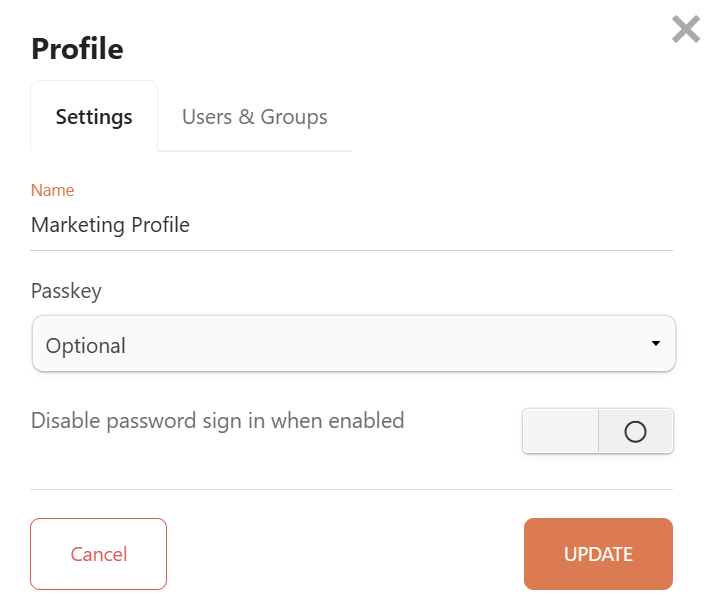
Task: Click the Passkey label text
Action: click(x=66, y=291)
